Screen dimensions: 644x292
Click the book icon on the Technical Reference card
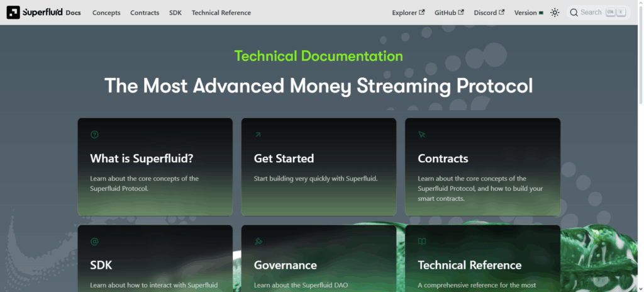click(422, 242)
